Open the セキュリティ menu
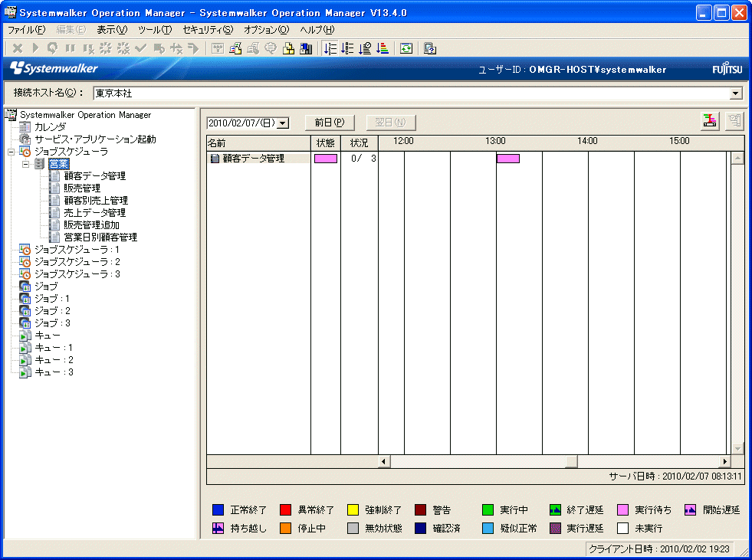 click(208, 30)
